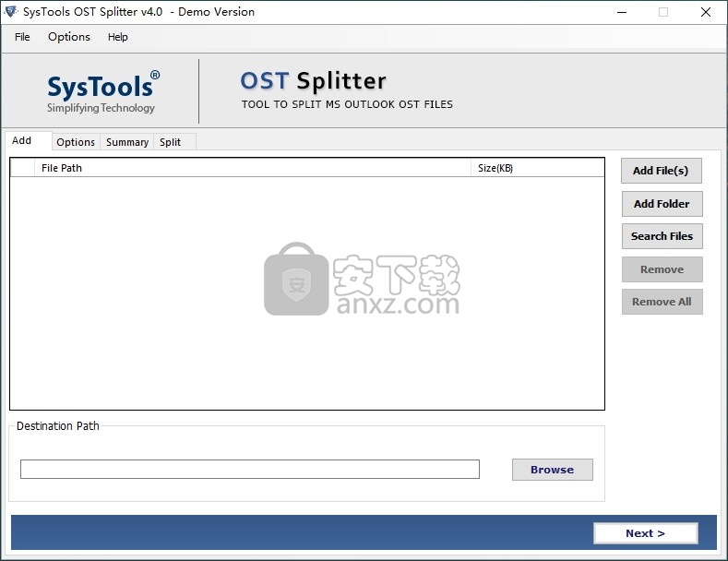
Task: Open the Options menu in the menu bar
Action: click(69, 37)
